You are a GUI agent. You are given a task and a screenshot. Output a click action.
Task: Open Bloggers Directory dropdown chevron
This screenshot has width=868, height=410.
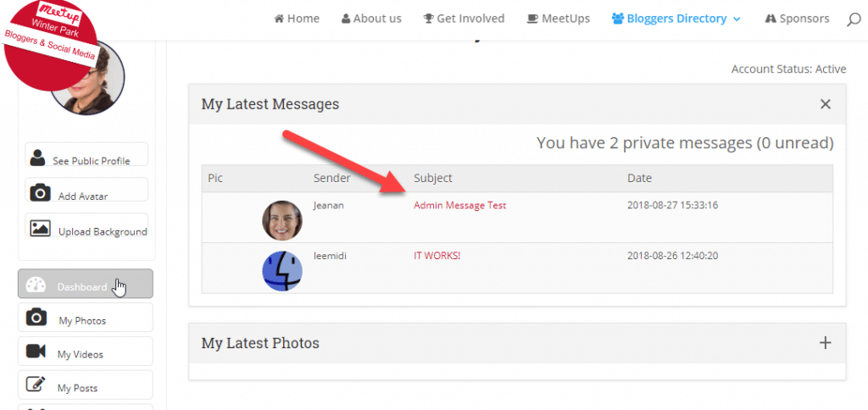737,19
